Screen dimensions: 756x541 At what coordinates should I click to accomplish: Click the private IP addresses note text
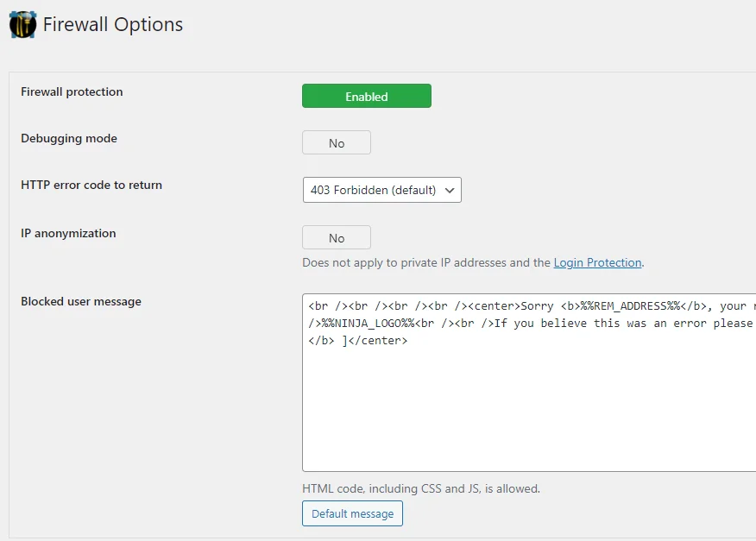[426, 262]
